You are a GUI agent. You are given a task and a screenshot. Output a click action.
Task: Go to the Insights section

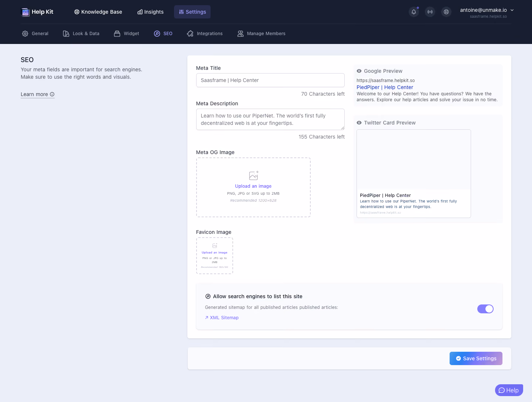pyautogui.click(x=150, y=12)
